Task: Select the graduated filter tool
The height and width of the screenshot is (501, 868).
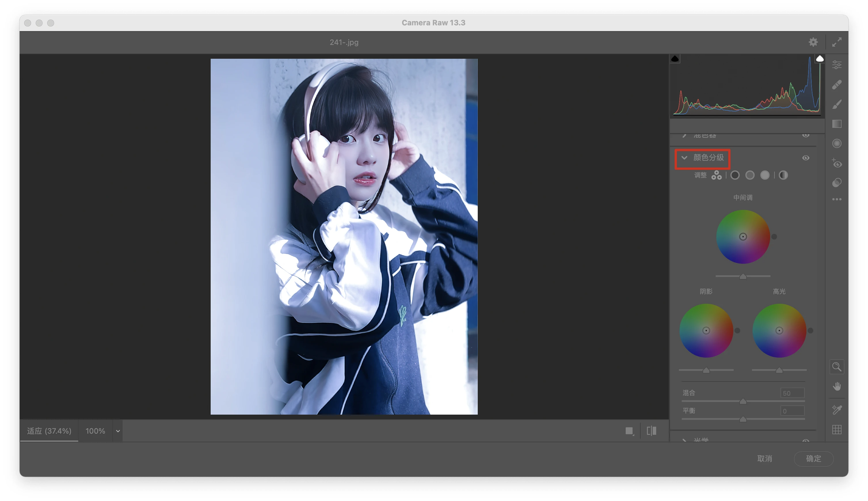Action: pyautogui.click(x=836, y=124)
